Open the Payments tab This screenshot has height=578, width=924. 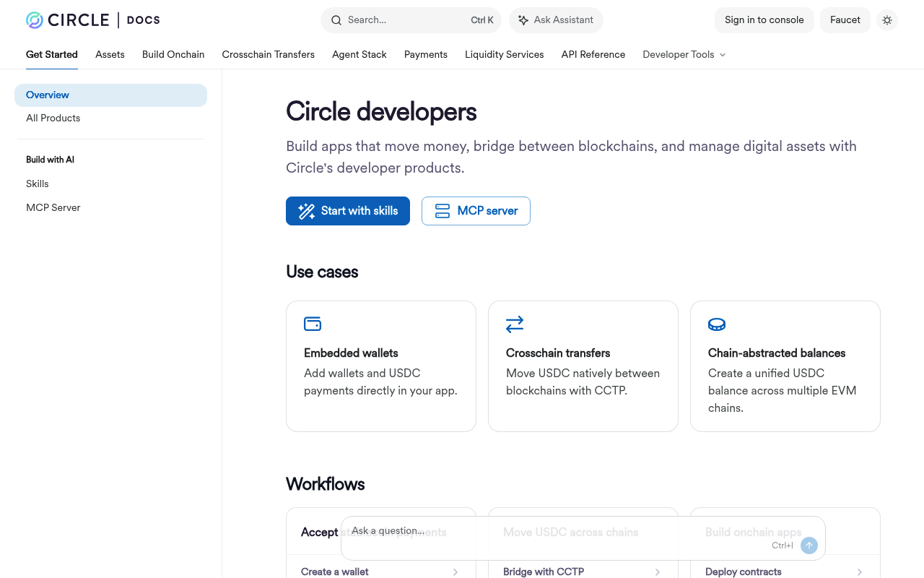426,54
